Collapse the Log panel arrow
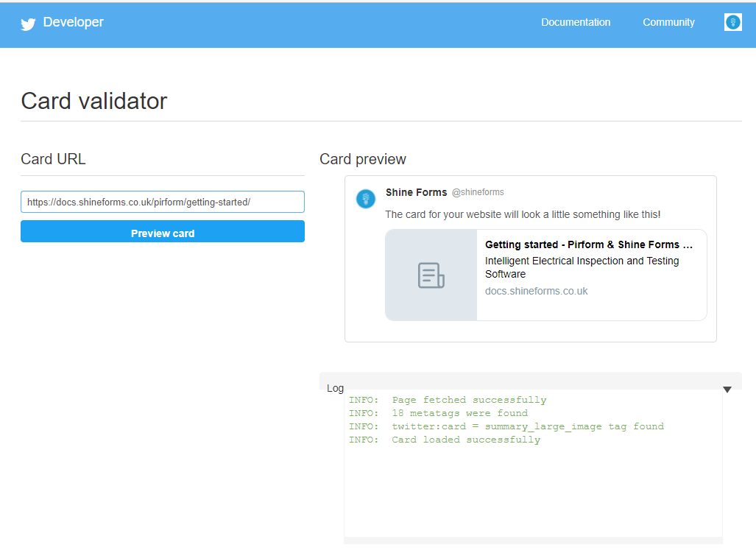 727,390
